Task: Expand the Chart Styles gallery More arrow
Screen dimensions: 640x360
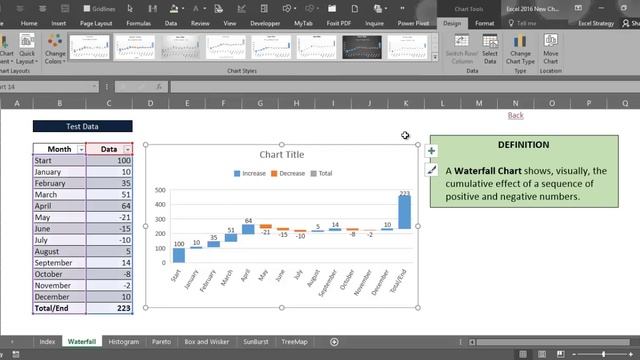Action: point(435,58)
